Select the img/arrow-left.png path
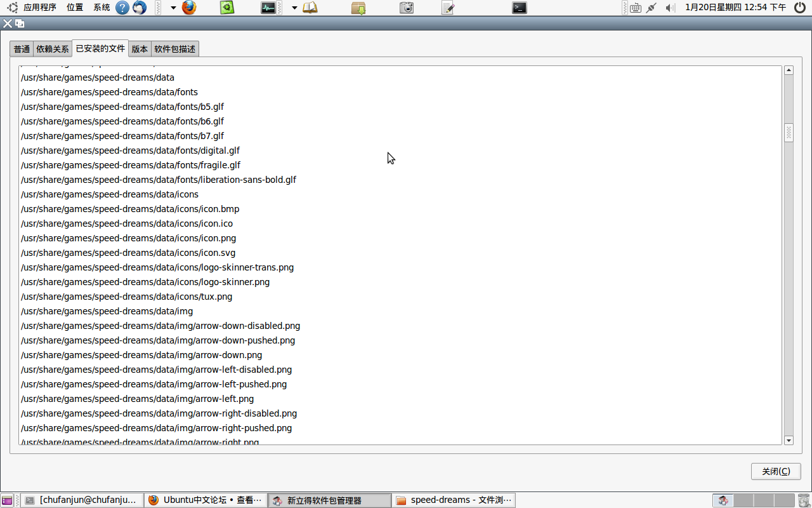 (137, 399)
